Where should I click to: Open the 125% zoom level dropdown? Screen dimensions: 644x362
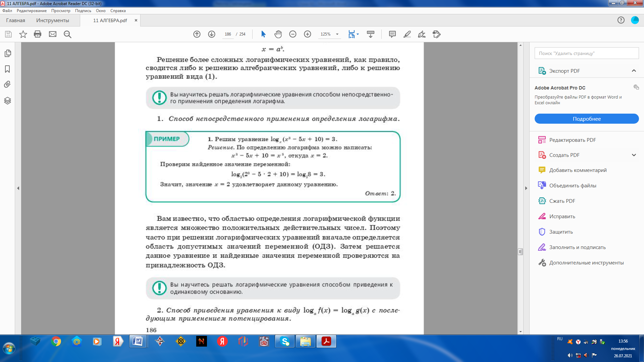[337, 34]
